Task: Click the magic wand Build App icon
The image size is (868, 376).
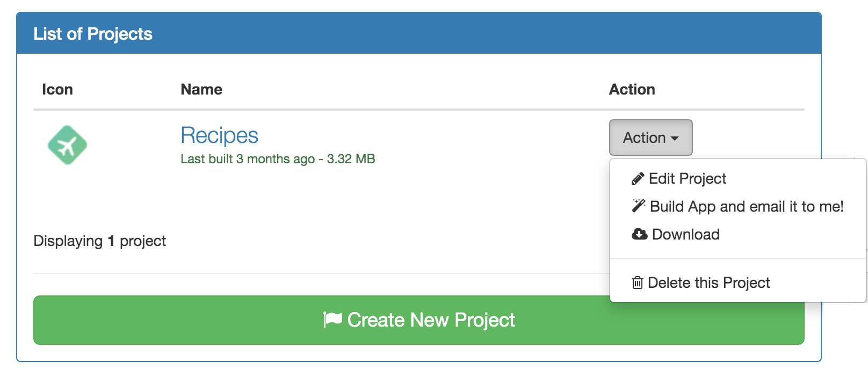Action: click(x=638, y=206)
